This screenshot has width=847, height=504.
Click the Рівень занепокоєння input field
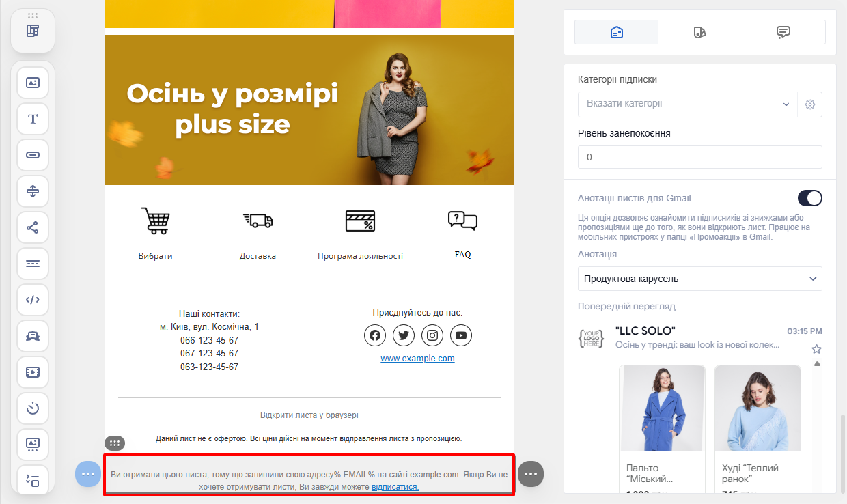700,157
